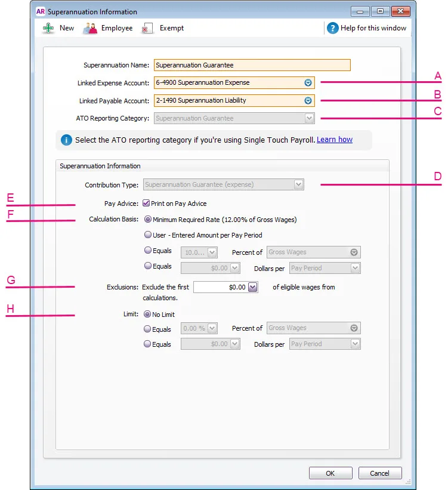Image resolution: width=448 pixels, height=490 pixels.
Task: Select Limit Equals Percent of option
Action: click(x=147, y=329)
